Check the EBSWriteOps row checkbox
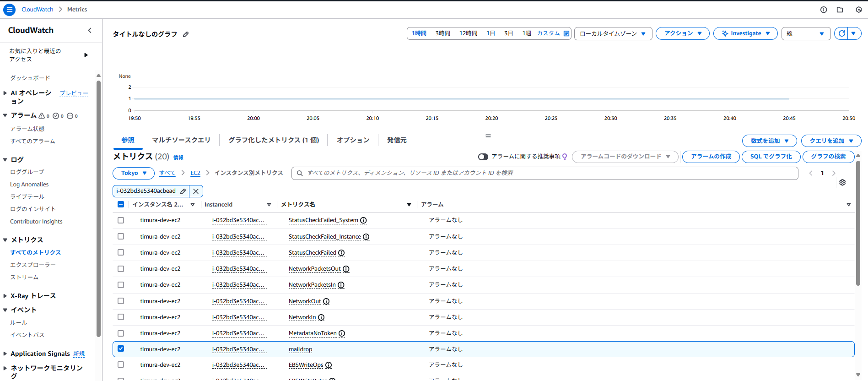Screen dimensions: 868x381 point(121,365)
